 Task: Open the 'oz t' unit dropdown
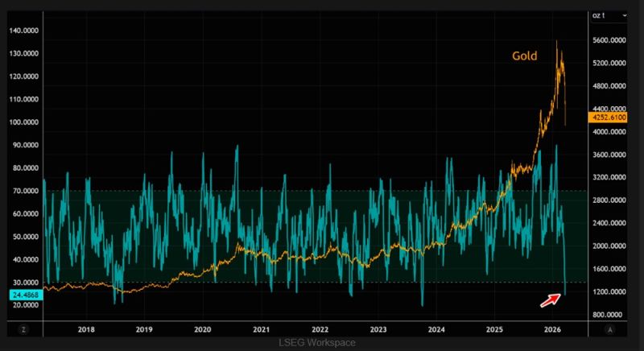coord(609,15)
